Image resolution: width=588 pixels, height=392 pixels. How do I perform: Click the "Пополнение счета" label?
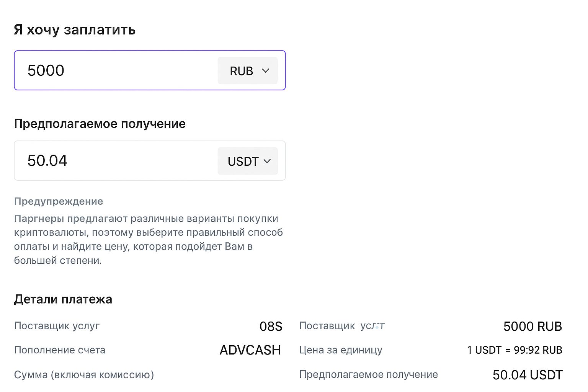pyautogui.click(x=60, y=350)
